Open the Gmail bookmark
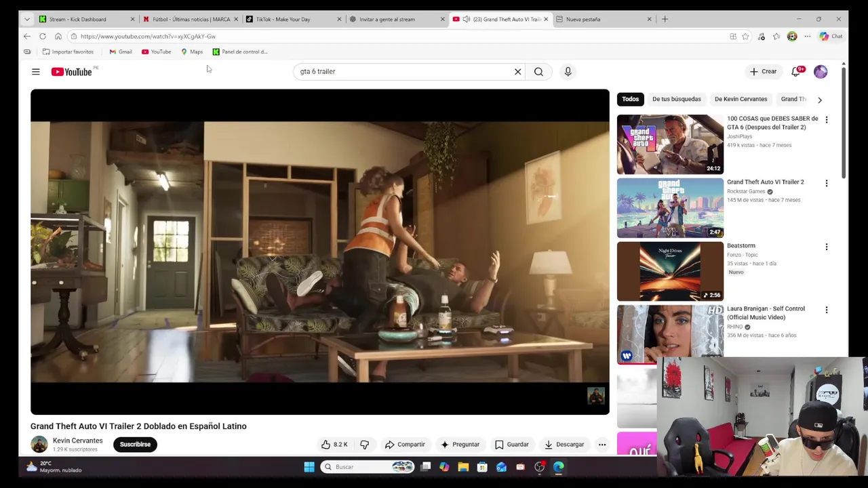 coord(121,52)
